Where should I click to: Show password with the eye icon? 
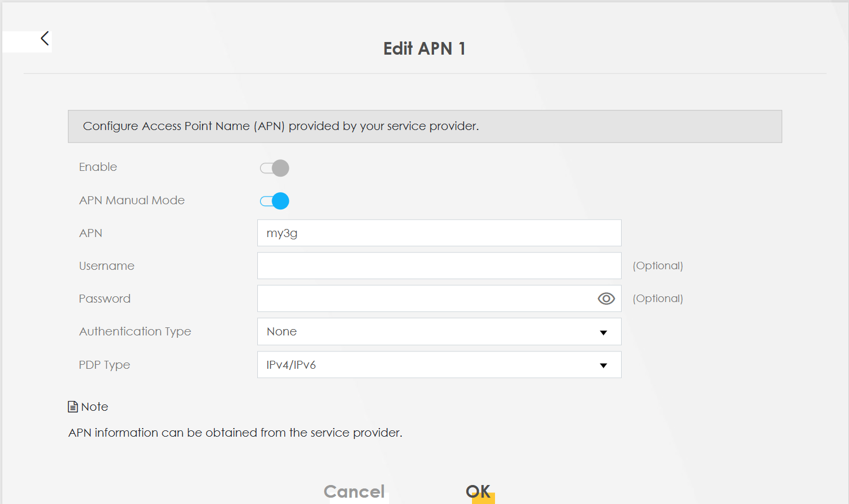[606, 299]
